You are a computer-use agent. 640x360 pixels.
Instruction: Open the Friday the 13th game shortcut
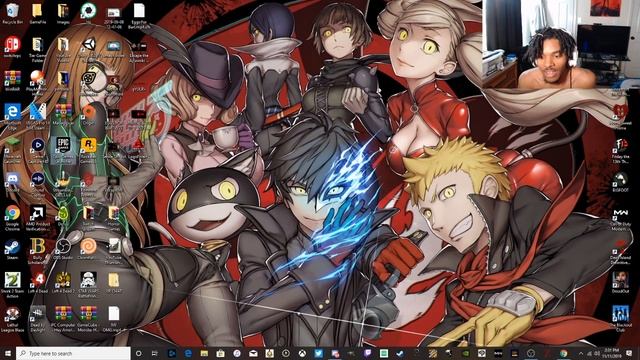coord(621,150)
